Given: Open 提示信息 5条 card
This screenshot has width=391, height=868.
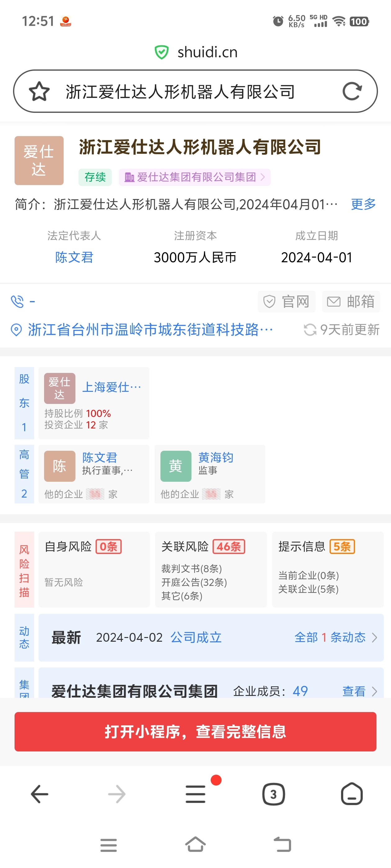Looking at the screenshot, I should pyautogui.click(x=328, y=570).
